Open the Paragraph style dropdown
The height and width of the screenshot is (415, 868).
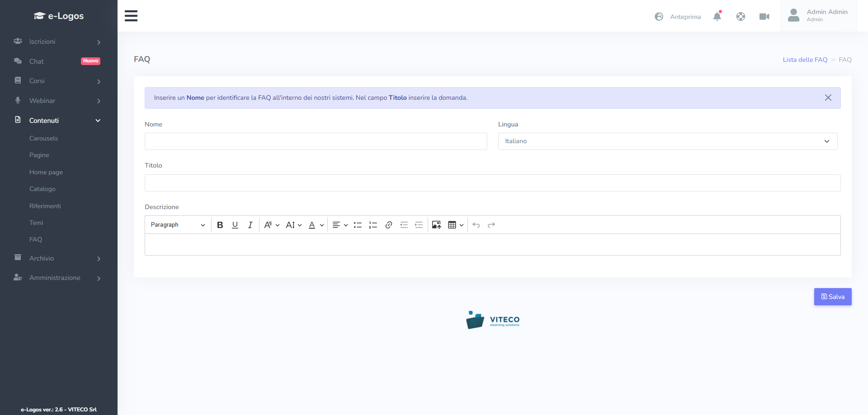(x=178, y=225)
